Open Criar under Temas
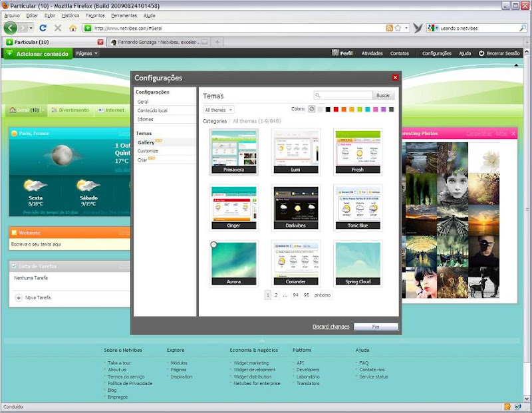This screenshot has width=532, height=413. [x=142, y=160]
